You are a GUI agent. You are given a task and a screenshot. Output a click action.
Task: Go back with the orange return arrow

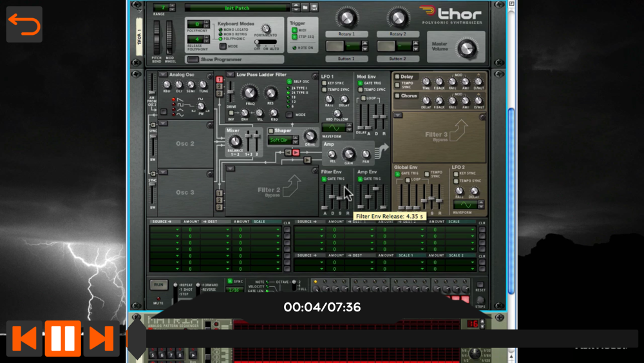tap(24, 25)
